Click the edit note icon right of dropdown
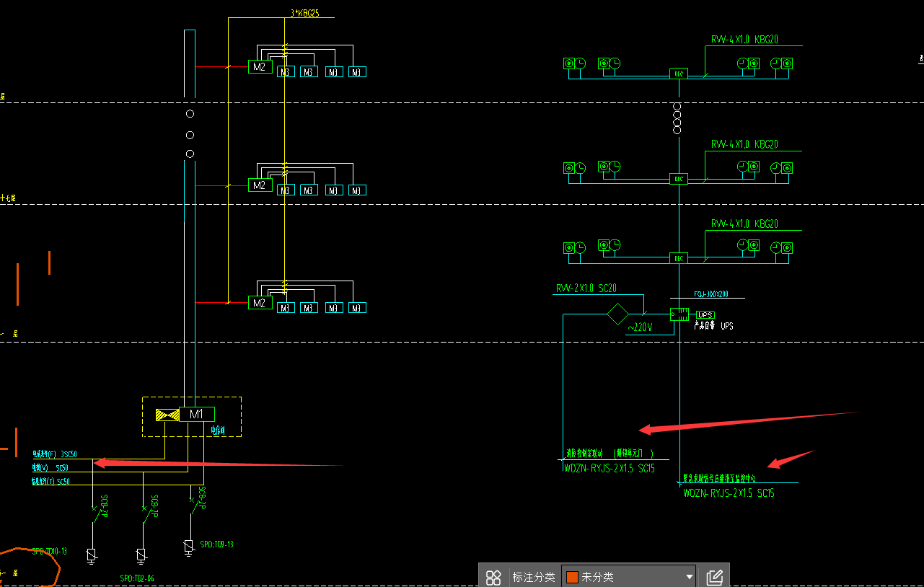 [714, 577]
